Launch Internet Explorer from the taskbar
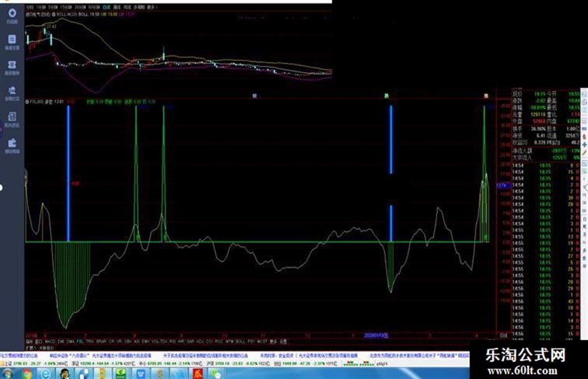 click(x=46, y=374)
